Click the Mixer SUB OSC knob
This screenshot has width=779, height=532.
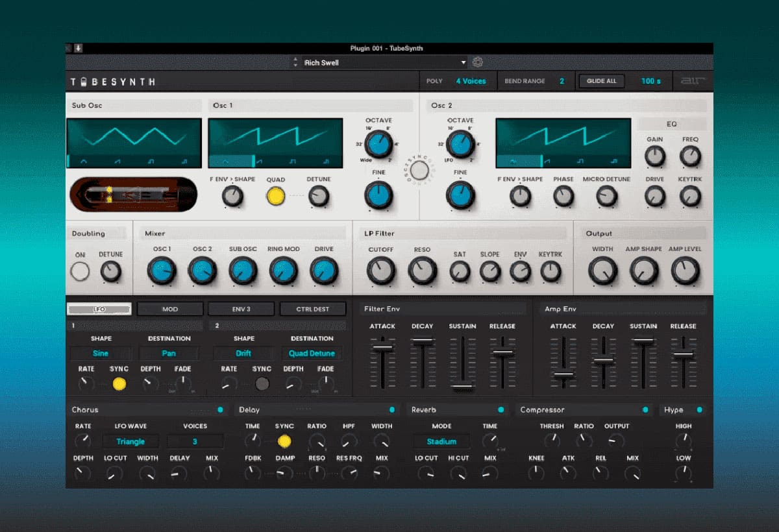coord(243,271)
